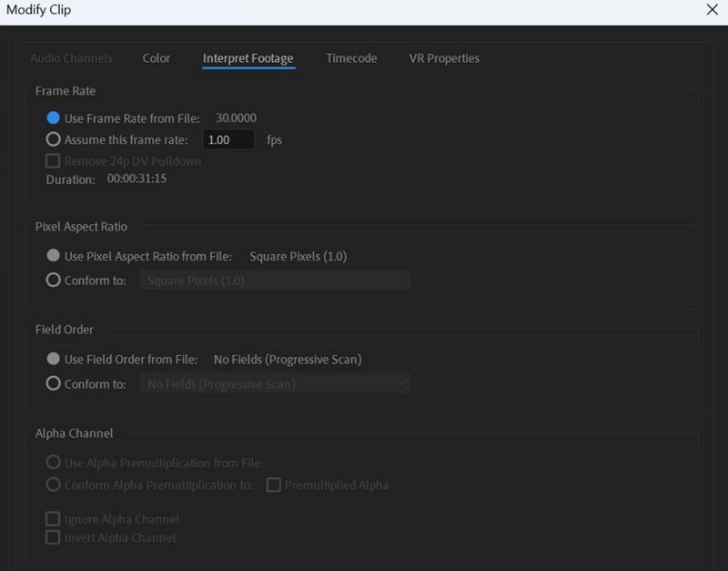Tick Remove 24p DV Pulldown checkbox

pos(53,161)
